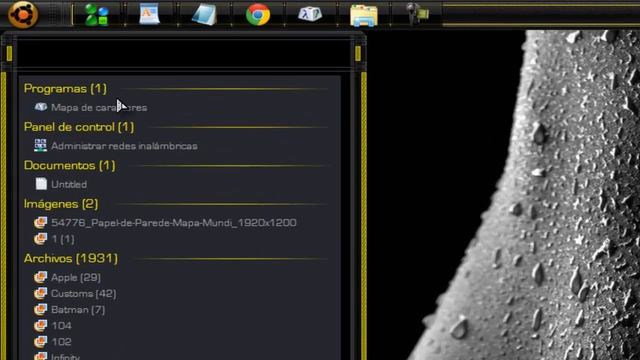Screen dimensions: 640x360
Task: Click the Untitled document icon
Action: tap(41, 184)
